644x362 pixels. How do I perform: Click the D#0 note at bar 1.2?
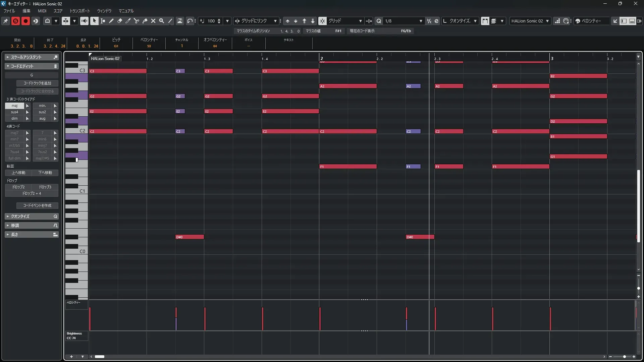[x=190, y=237]
